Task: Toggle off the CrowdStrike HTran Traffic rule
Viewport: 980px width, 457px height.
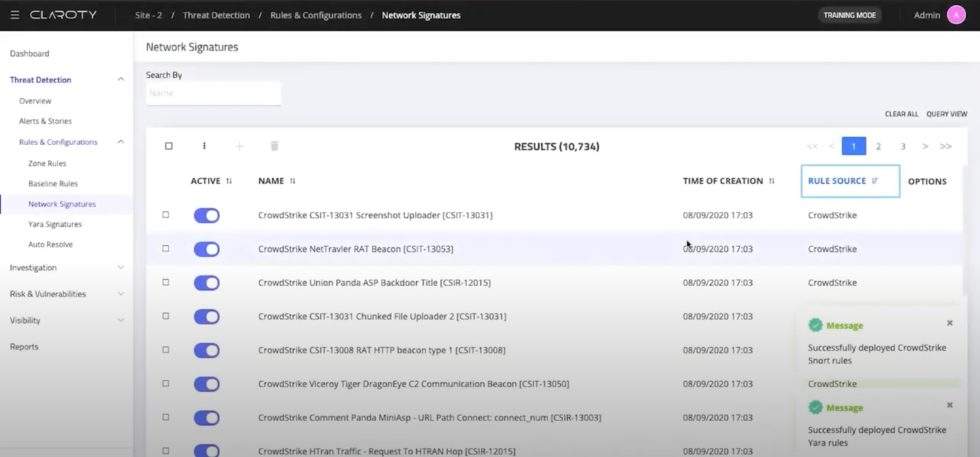Action: (x=206, y=450)
